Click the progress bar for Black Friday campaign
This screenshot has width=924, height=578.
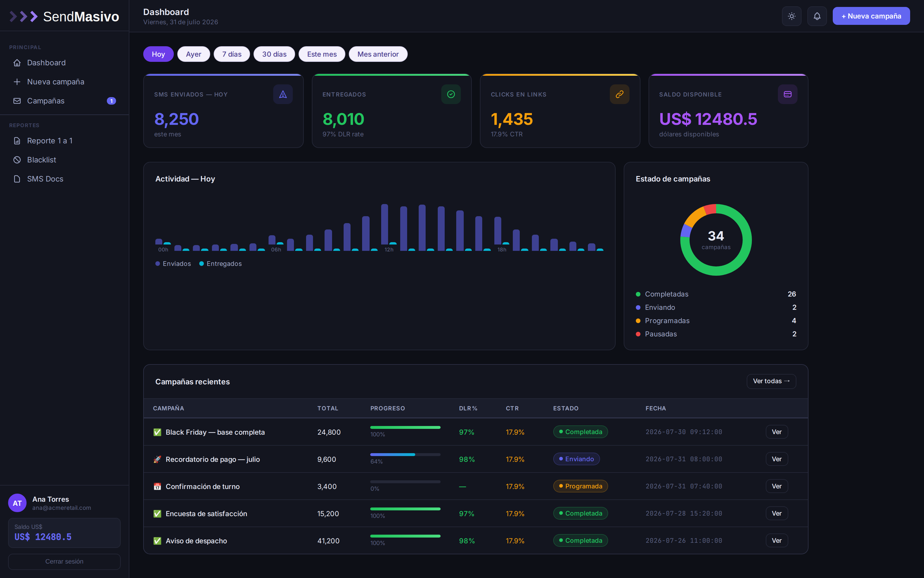[x=405, y=427]
